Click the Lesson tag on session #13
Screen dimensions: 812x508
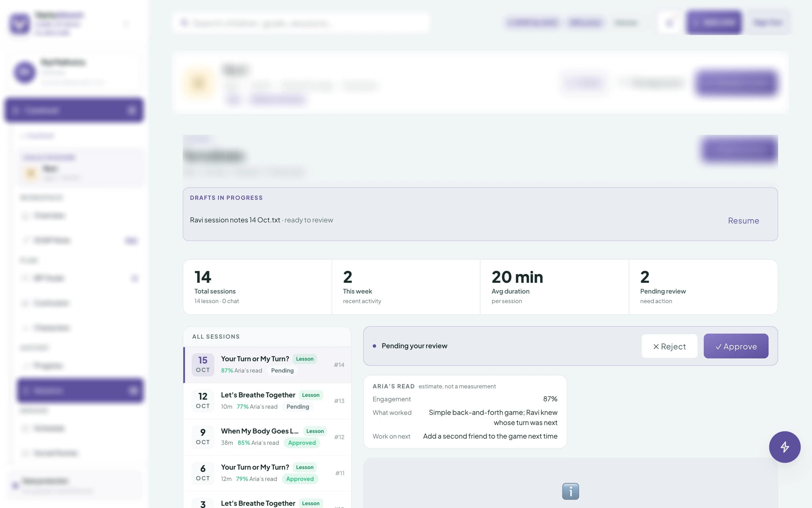[x=311, y=395]
